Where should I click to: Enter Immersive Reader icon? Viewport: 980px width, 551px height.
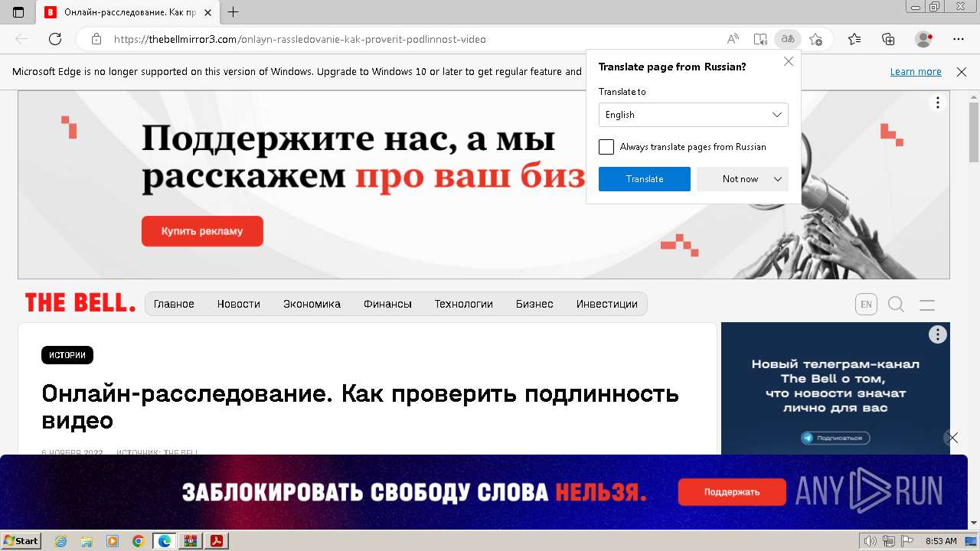point(759,39)
